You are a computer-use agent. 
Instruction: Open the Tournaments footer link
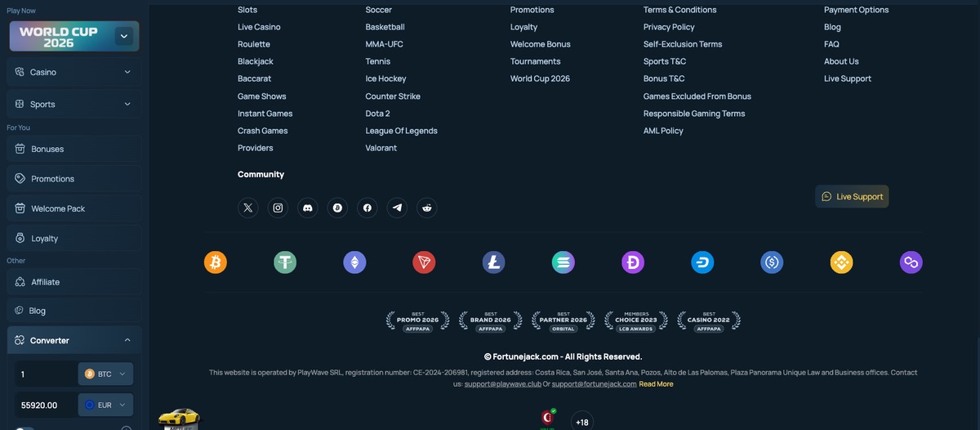536,61
